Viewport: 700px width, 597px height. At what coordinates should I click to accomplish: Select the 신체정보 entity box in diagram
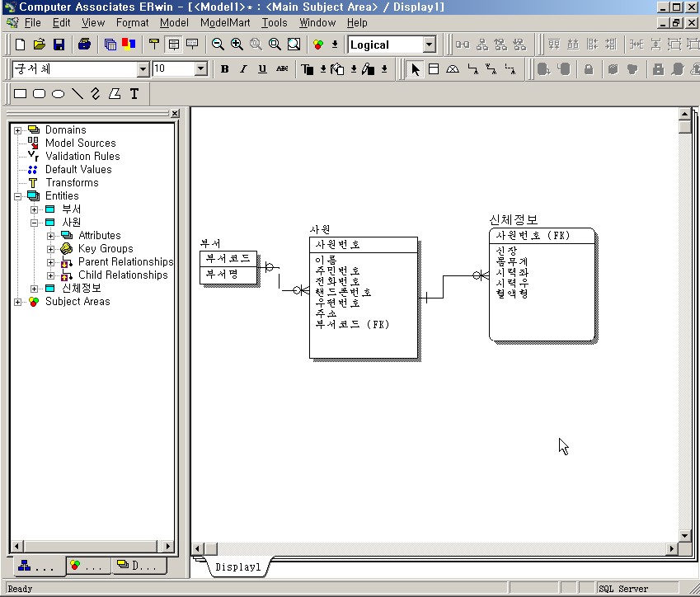pyautogui.click(x=543, y=284)
